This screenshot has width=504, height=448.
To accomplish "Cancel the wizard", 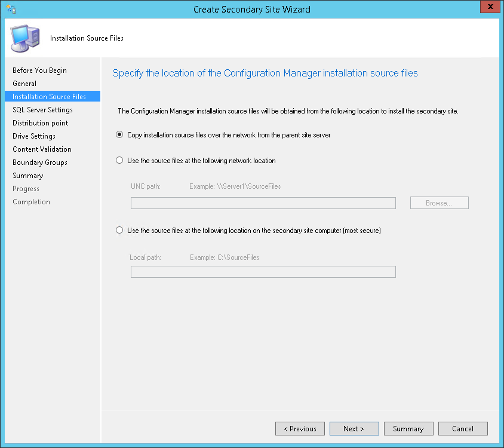I will (463, 429).
